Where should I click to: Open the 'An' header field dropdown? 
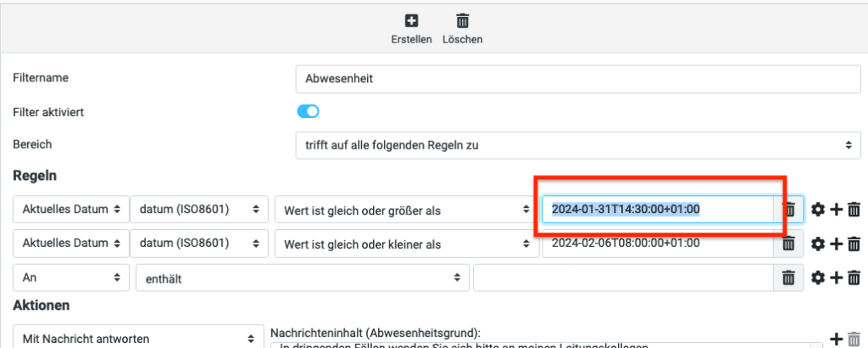[x=70, y=277]
